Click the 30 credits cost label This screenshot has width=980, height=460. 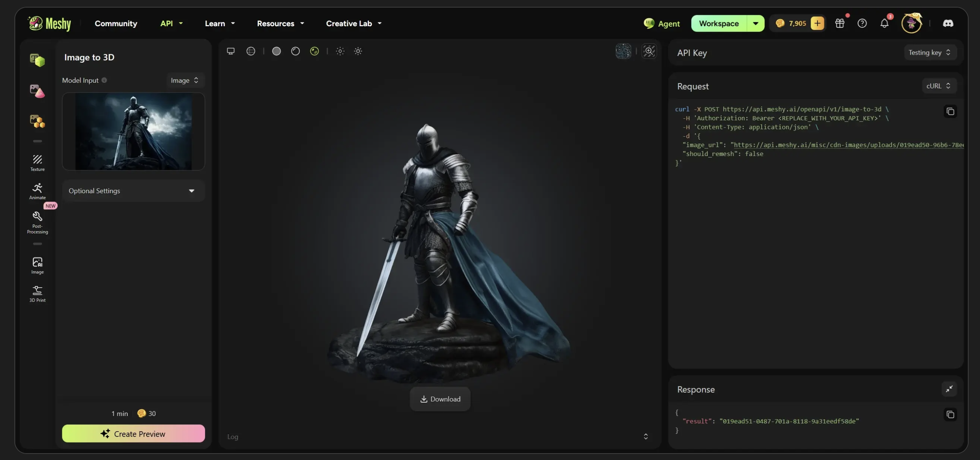[x=147, y=413]
